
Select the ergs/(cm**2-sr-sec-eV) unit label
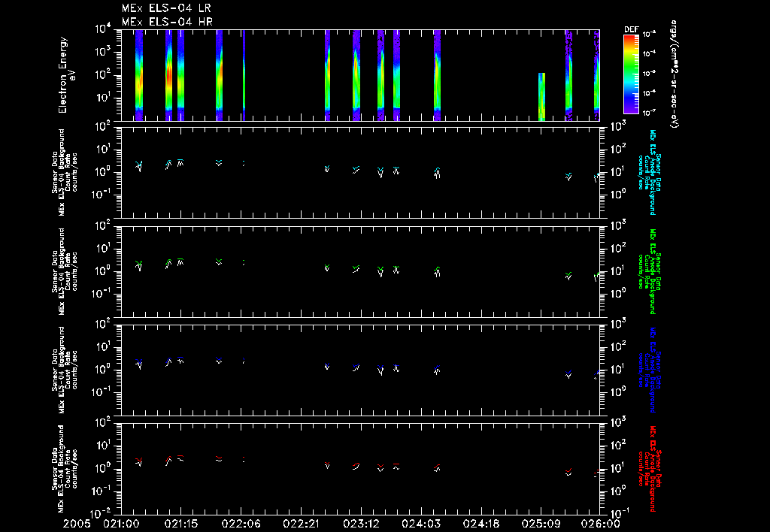tap(675, 74)
